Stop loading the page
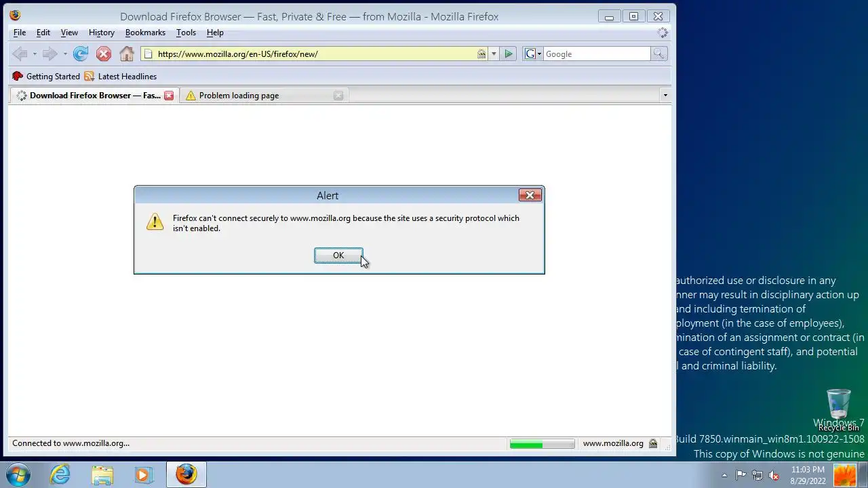Screen dimensions: 868x488 coord(103,54)
